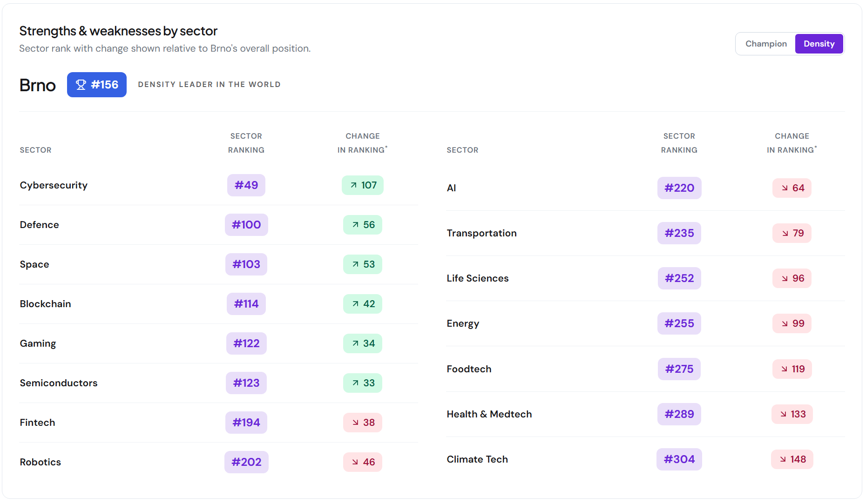Click the down arrow in Life Sciences change

pyautogui.click(x=785, y=278)
